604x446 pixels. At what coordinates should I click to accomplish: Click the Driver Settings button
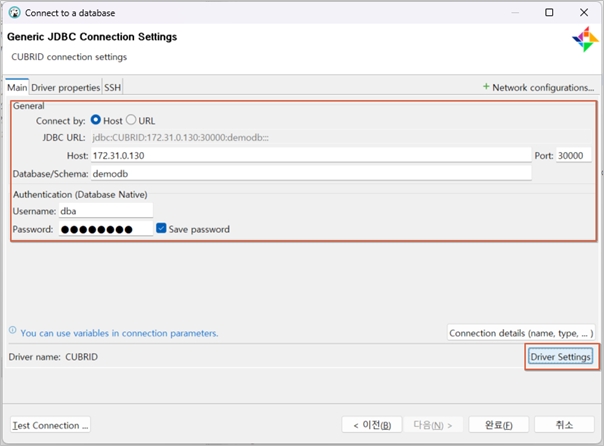(560, 357)
